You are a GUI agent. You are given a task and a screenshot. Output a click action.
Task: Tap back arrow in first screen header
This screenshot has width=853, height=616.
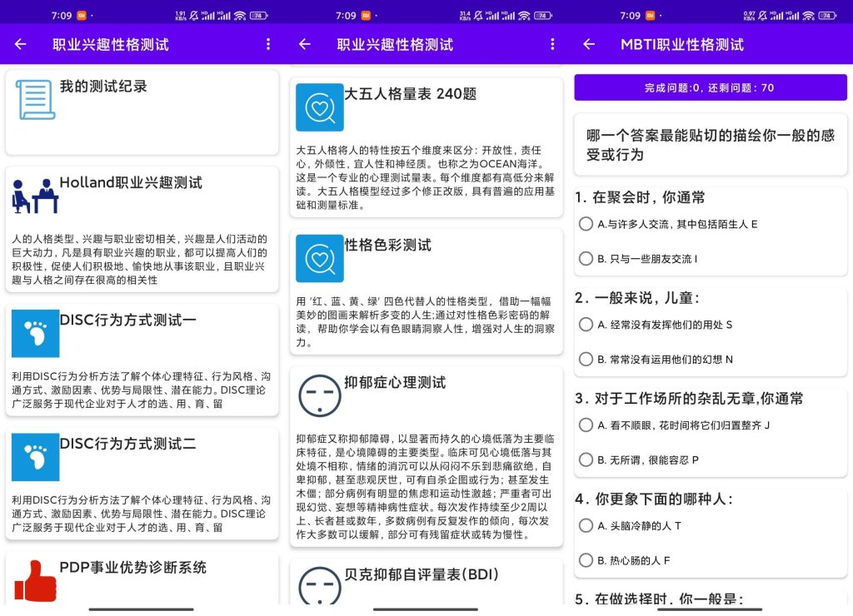tap(20, 44)
